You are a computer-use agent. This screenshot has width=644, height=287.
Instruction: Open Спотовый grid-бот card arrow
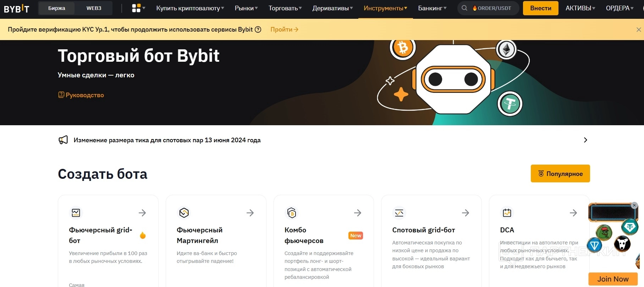[x=466, y=213]
